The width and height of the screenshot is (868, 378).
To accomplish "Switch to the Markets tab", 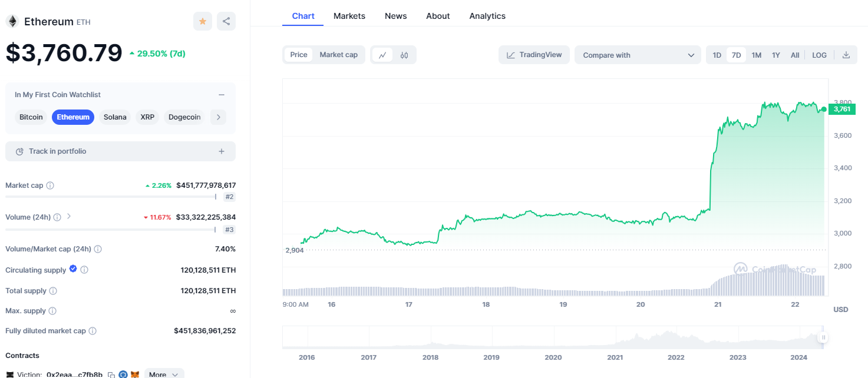I will (x=349, y=16).
